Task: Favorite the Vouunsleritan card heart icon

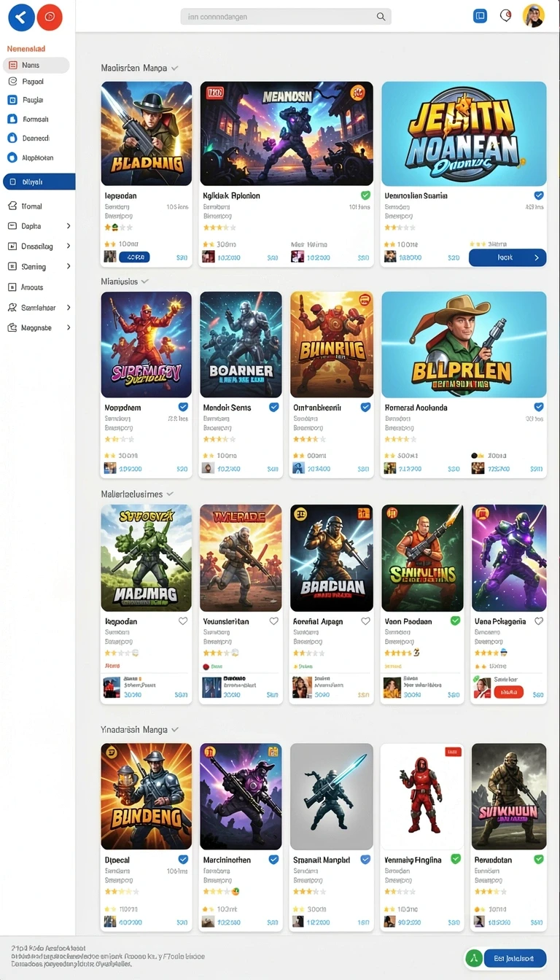Action: pyautogui.click(x=274, y=621)
